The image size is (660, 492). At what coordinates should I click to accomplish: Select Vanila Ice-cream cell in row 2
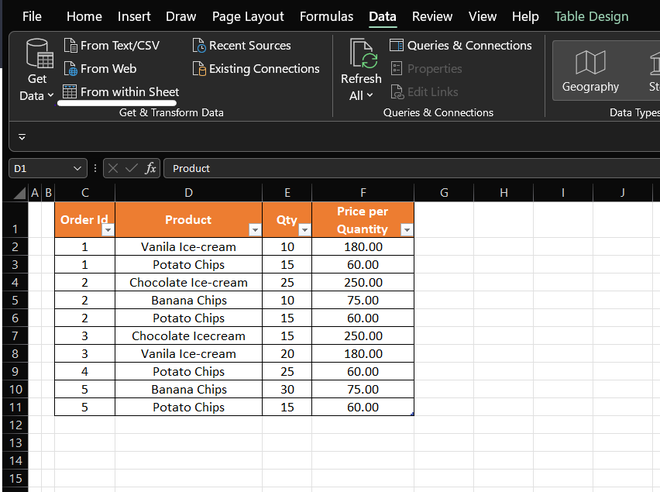click(189, 247)
